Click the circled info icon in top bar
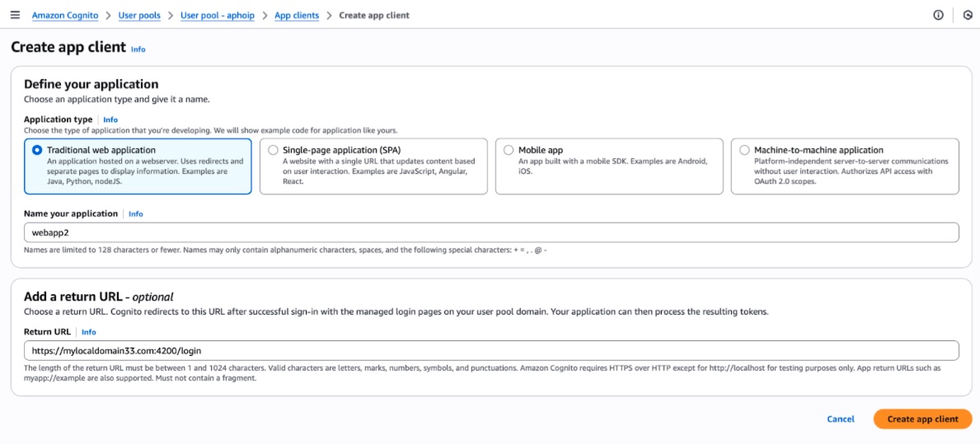980x444 pixels. pos(938,15)
